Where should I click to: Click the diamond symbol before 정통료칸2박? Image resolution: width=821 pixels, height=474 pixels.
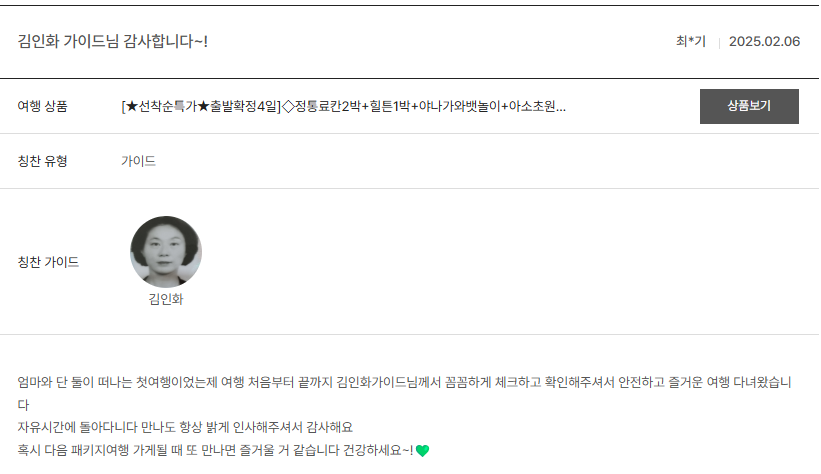pos(288,107)
